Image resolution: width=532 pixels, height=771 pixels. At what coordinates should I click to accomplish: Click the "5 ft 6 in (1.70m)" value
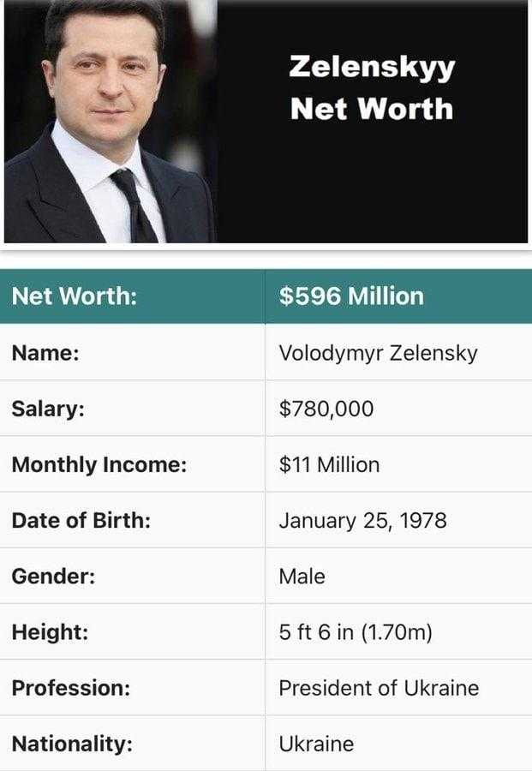coord(356,633)
